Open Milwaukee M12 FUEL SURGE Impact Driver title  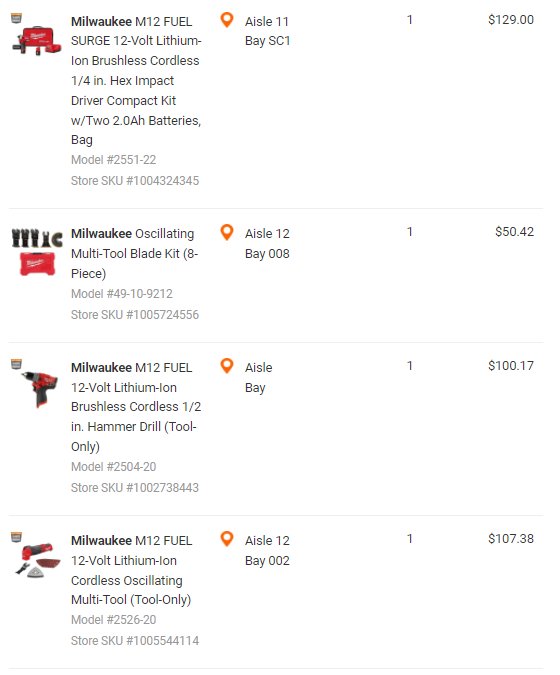[136, 81]
